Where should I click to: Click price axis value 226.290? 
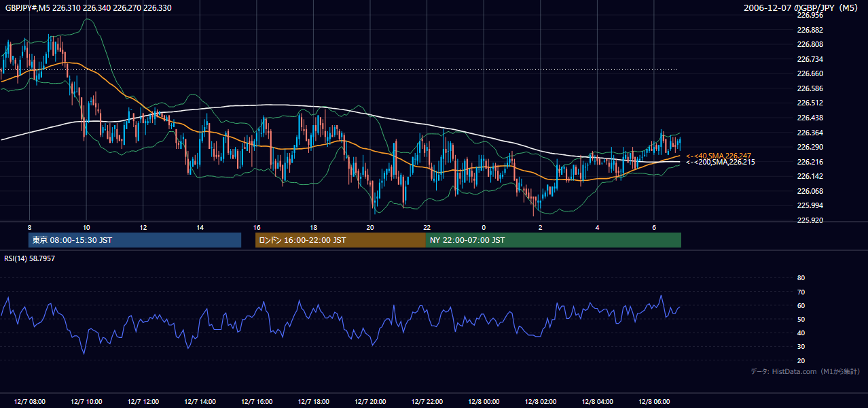(810, 147)
